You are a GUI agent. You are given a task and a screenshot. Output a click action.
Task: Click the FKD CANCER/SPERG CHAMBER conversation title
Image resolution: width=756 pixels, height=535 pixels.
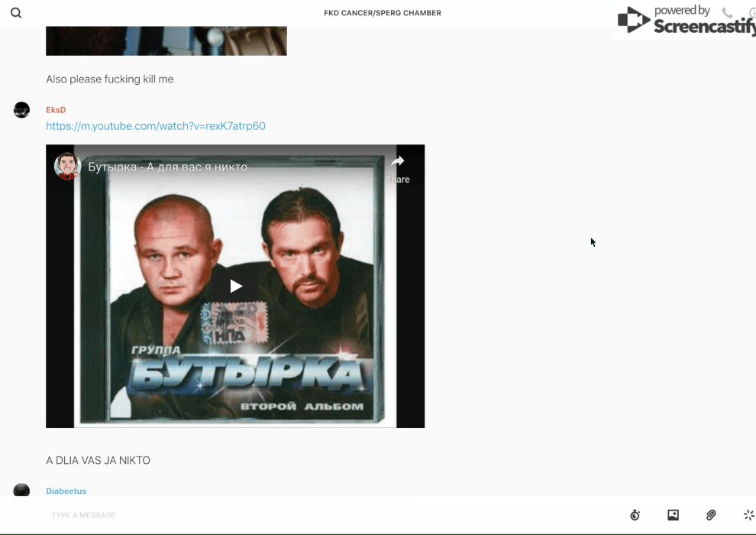[382, 13]
